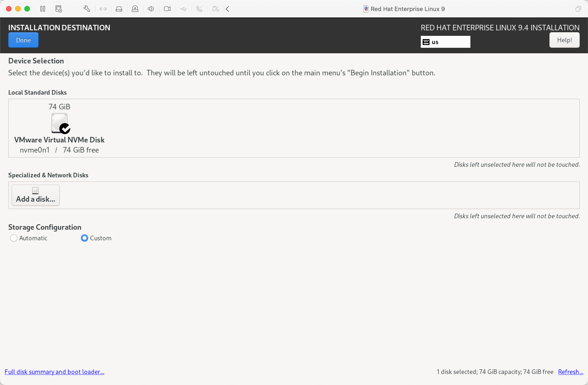Collapse the toolbar with the chevron arrow
Image resolution: width=588 pixels, height=385 pixels.
(227, 9)
